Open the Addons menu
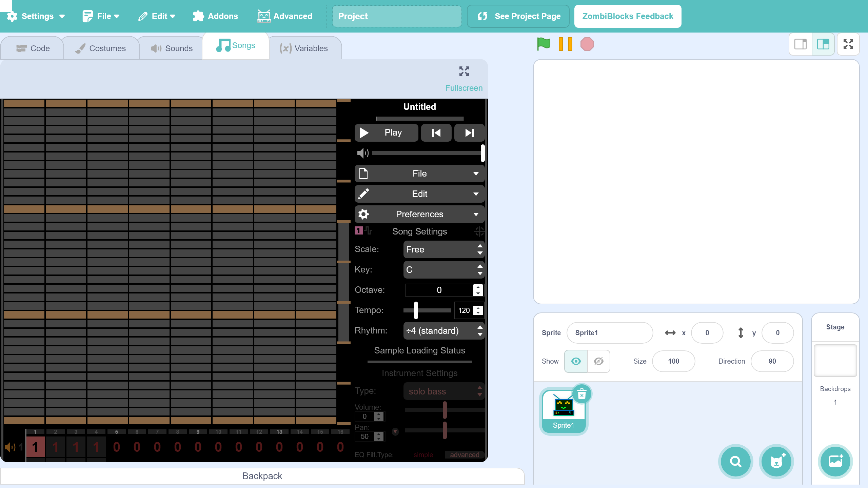 (x=215, y=16)
